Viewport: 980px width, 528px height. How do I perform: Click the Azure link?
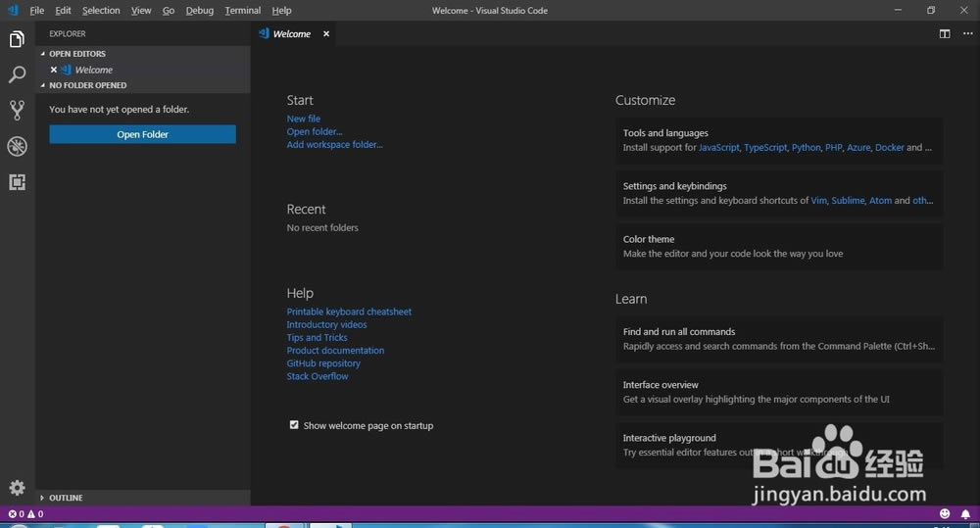tap(858, 148)
